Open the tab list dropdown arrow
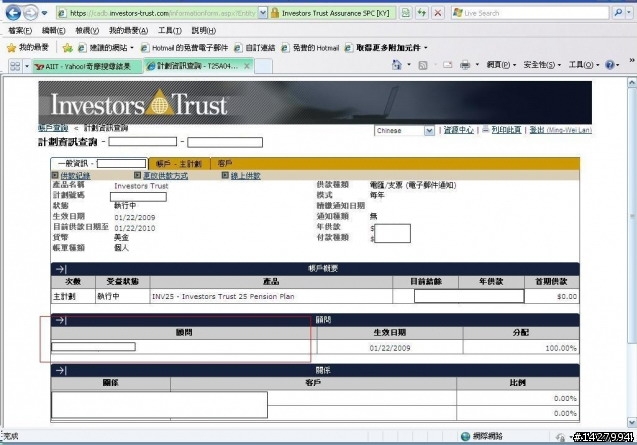Screen dimensions: 637x445 click(27, 66)
